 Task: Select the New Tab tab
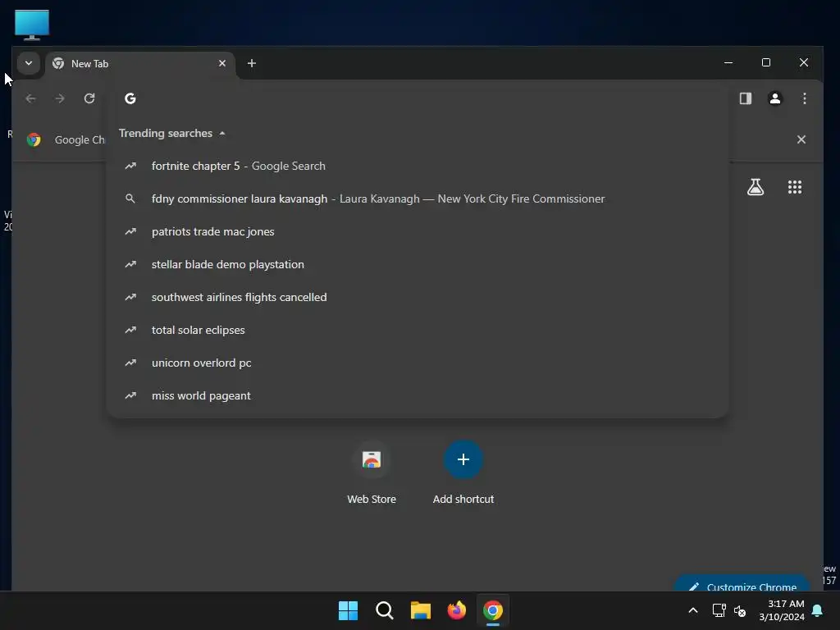tap(140, 64)
